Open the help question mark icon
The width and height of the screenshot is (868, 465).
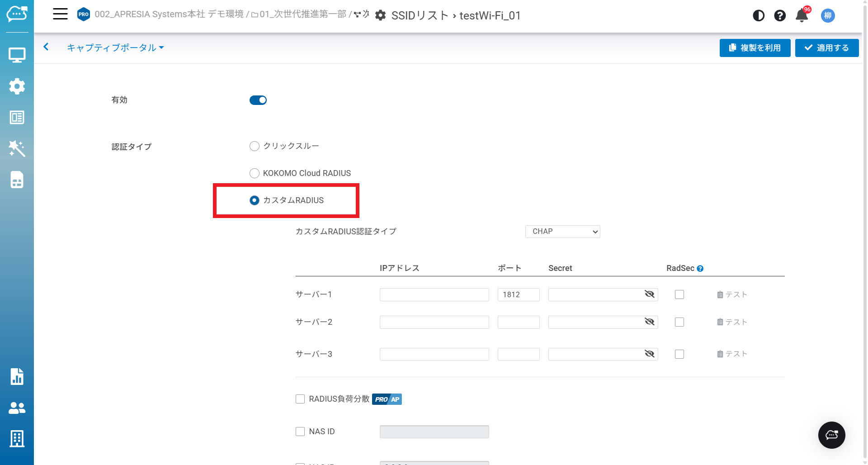780,16
